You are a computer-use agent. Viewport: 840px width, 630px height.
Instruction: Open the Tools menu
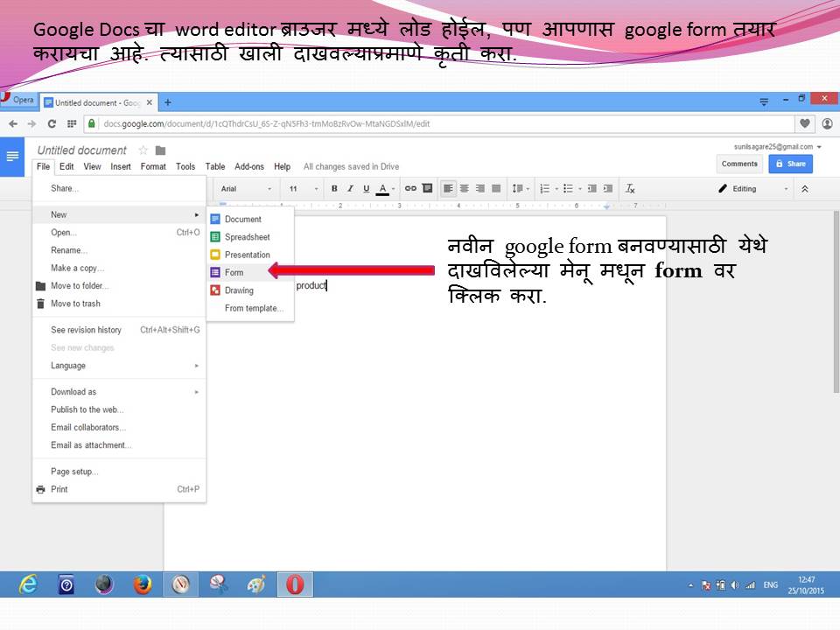point(185,166)
